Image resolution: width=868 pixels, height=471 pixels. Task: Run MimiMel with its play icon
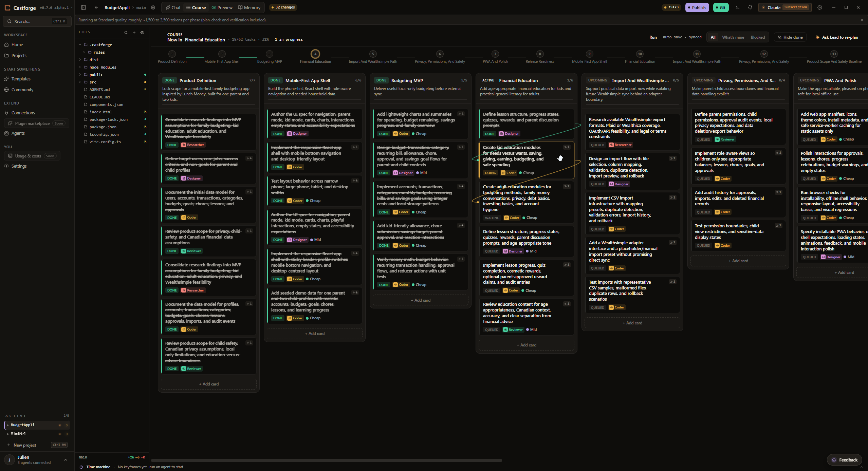coord(67,434)
